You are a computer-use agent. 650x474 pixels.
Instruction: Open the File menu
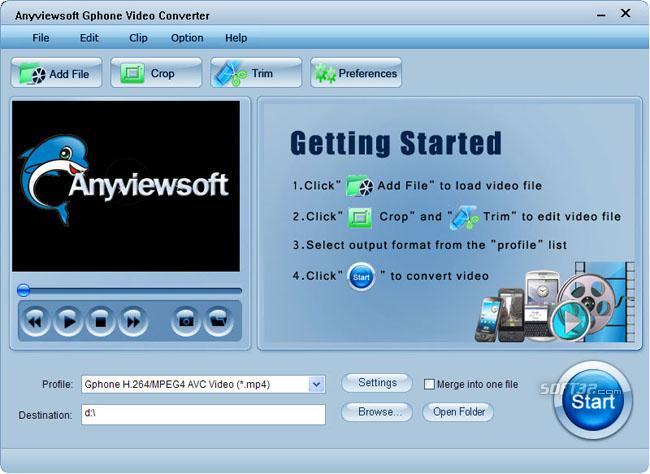click(x=41, y=38)
